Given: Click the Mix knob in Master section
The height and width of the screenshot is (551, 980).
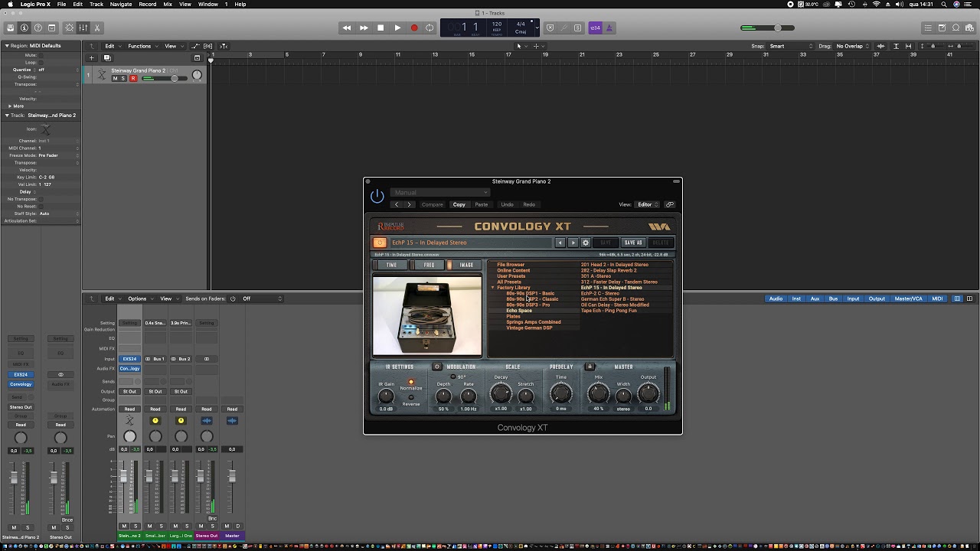Looking at the screenshot, I should pos(599,394).
